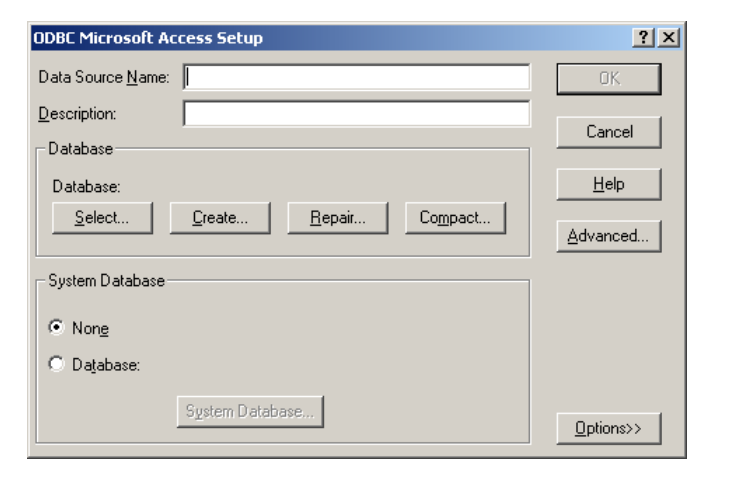Open the Help button
This screenshot has width=732, height=495.
pyautogui.click(x=609, y=184)
